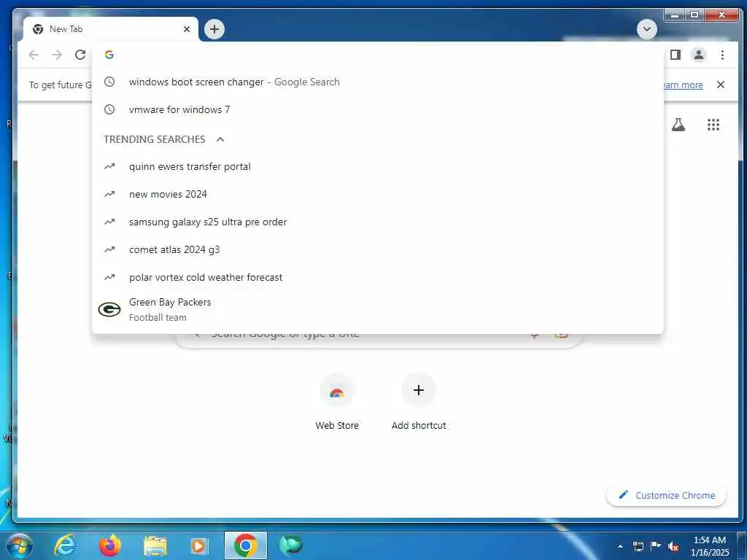This screenshot has width=747, height=560.
Task: Open the teal bird app in taskbar
Action: click(x=290, y=545)
